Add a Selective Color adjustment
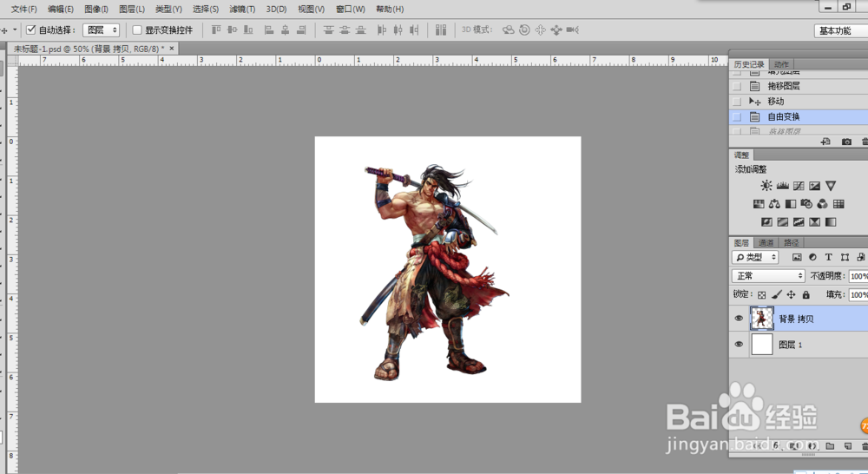Viewport: 868px width, 474px height. click(x=814, y=222)
